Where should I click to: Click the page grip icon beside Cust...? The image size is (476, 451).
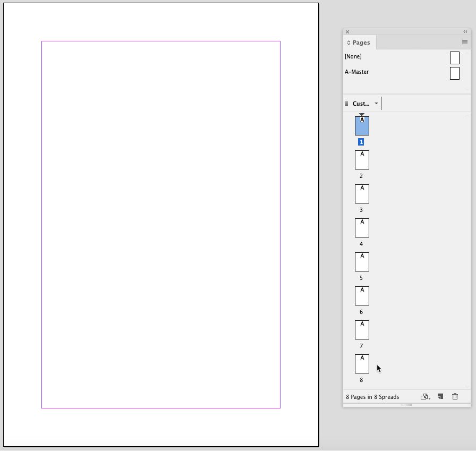[347, 104]
